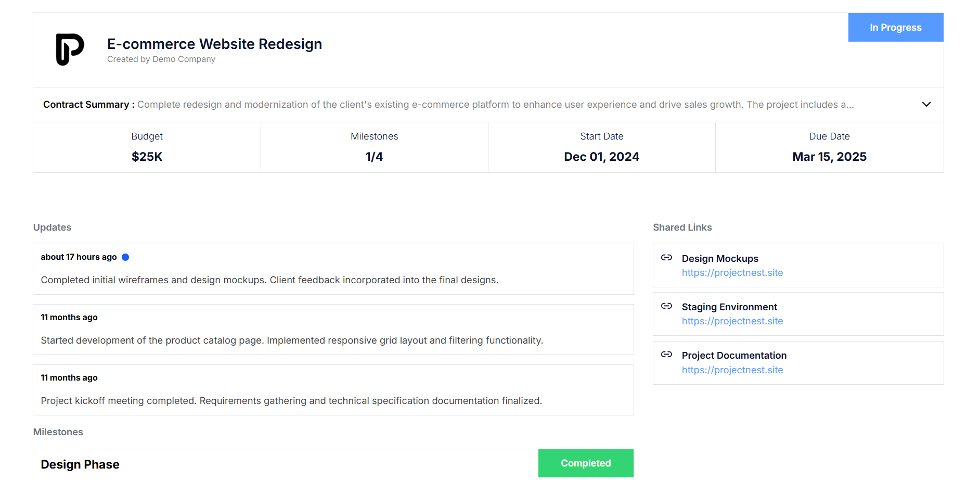Select the Budget $25K stat card
Image resolution: width=980 pixels, height=480 pixels.
pyautogui.click(x=147, y=147)
